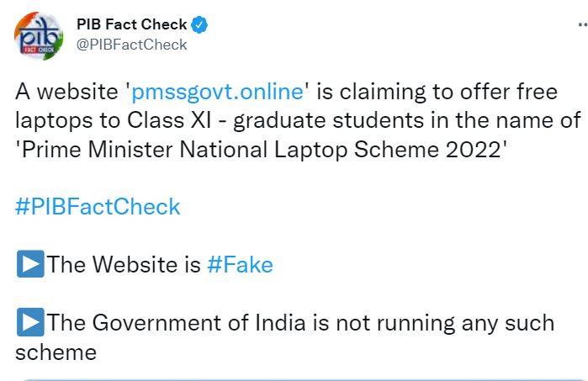Open the attached image below the tweet text
Image resolution: width=588 pixels, height=381 pixels.
coord(294,378)
